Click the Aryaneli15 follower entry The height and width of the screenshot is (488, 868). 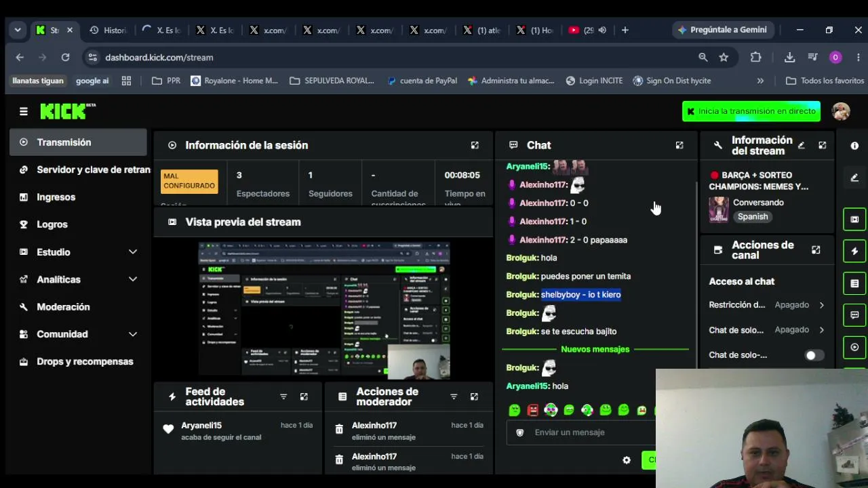point(238,431)
